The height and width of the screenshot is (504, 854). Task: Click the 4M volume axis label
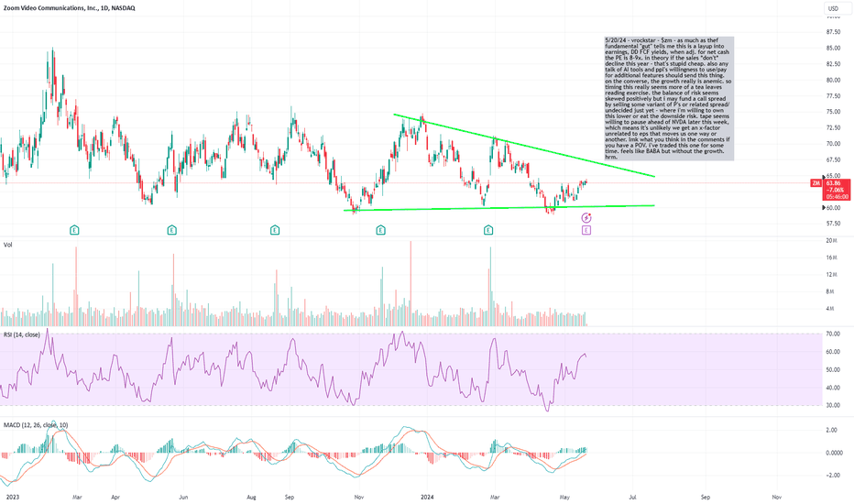click(830, 309)
